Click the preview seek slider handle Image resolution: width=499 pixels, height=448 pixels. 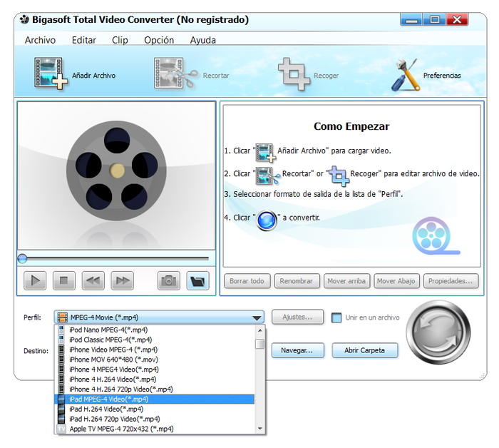[x=22, y=258]
